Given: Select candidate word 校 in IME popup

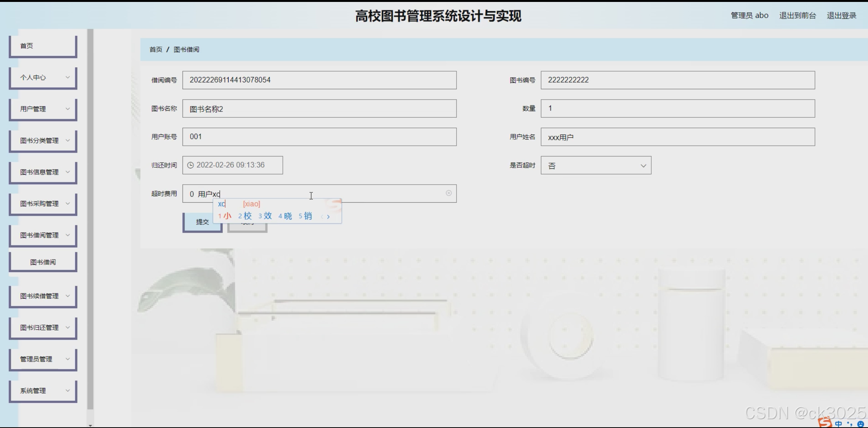Looking at the screenshot, I should (248, 216).
